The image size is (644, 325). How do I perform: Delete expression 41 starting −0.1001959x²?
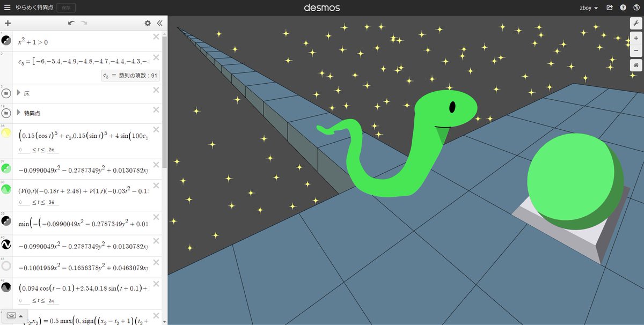[x=156, y=262]
